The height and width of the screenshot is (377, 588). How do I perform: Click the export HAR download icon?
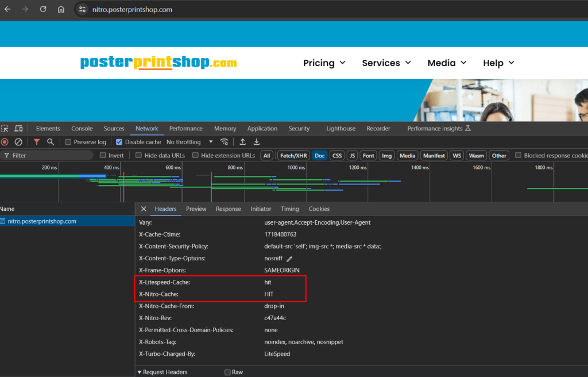click(257, 142)
